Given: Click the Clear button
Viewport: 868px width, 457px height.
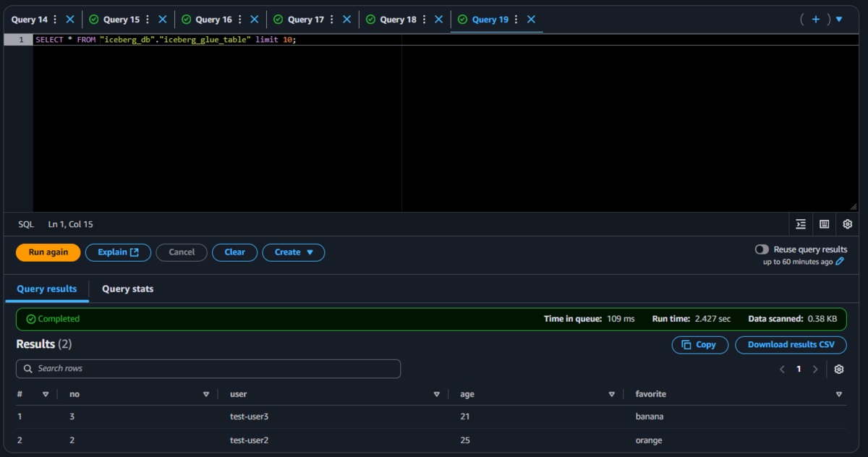Looking at the screenshot, I should (235, 252).
